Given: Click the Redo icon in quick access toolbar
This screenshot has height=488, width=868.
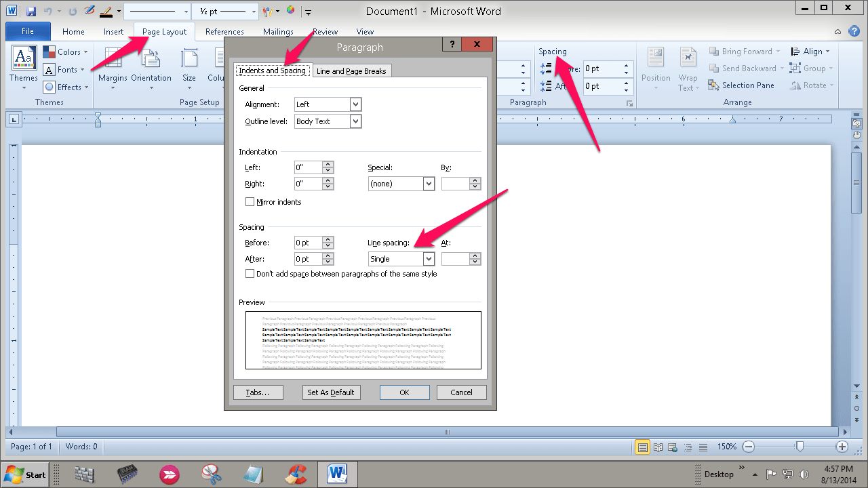Looking at the screenshot, I should [x=73, y=12].
